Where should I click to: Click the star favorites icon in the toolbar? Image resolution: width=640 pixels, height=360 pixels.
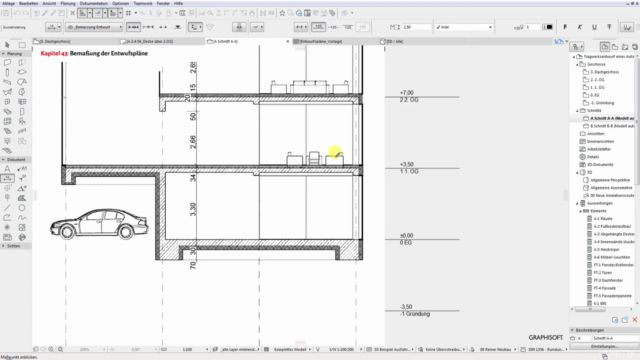282,13
